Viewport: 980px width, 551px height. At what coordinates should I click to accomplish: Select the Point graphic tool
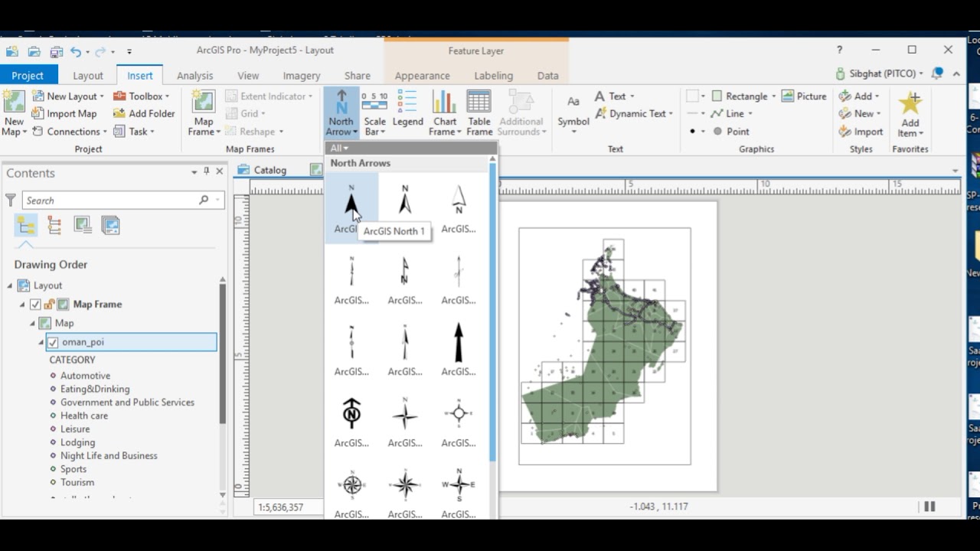tap(730, 132)
